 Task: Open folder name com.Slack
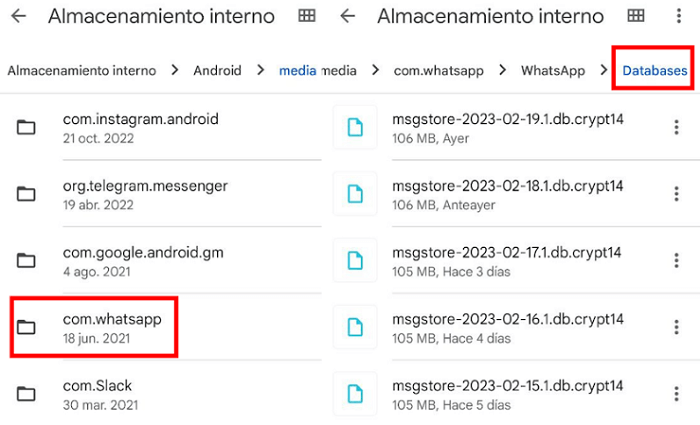coord(97,386)
